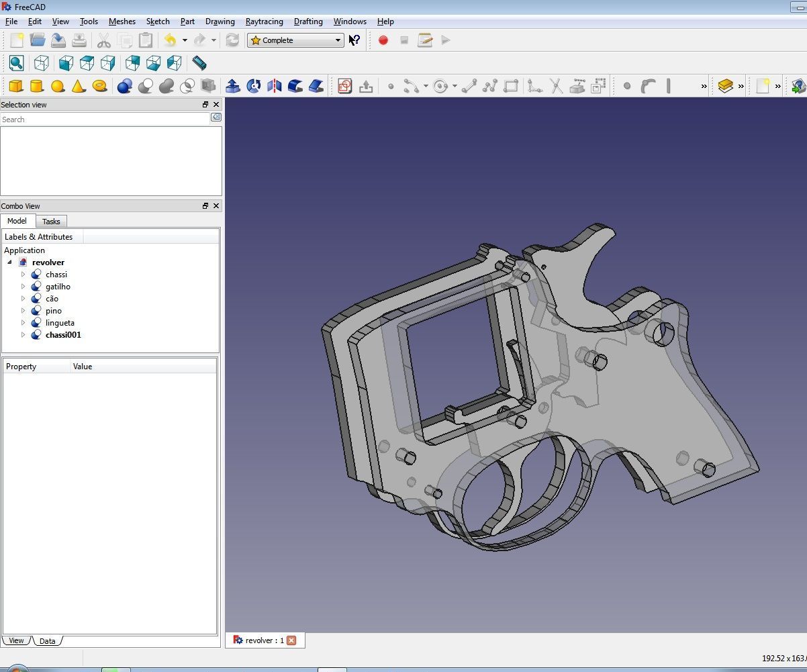
Task: Open the workbench selector showing Complete
Action: pyautogui.click(x=295, y=40)
